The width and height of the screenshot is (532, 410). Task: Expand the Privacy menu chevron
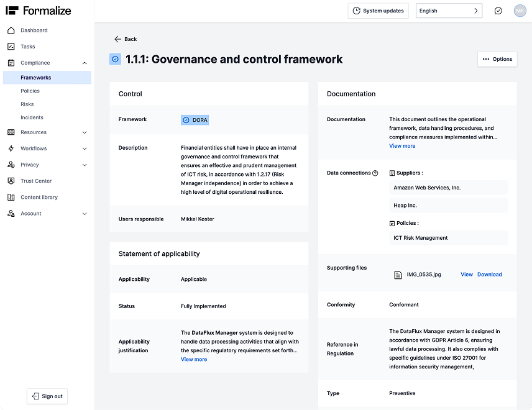(x=85, y=165)
